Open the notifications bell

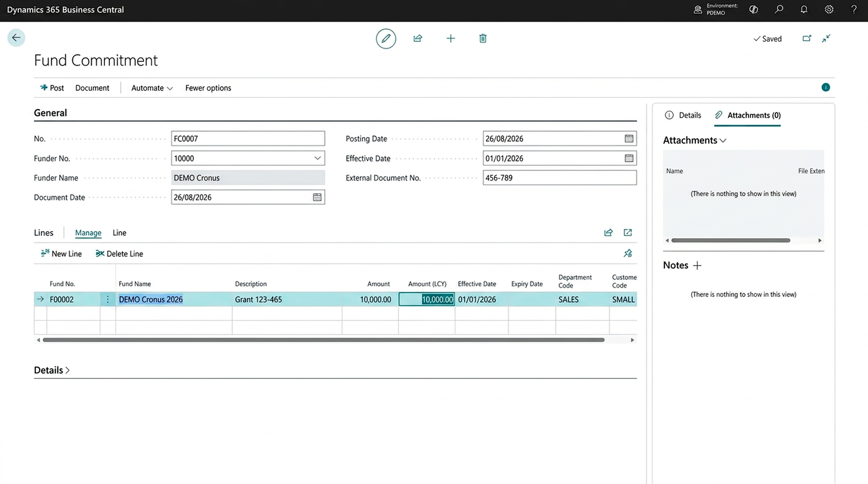[x=804, y=9]
